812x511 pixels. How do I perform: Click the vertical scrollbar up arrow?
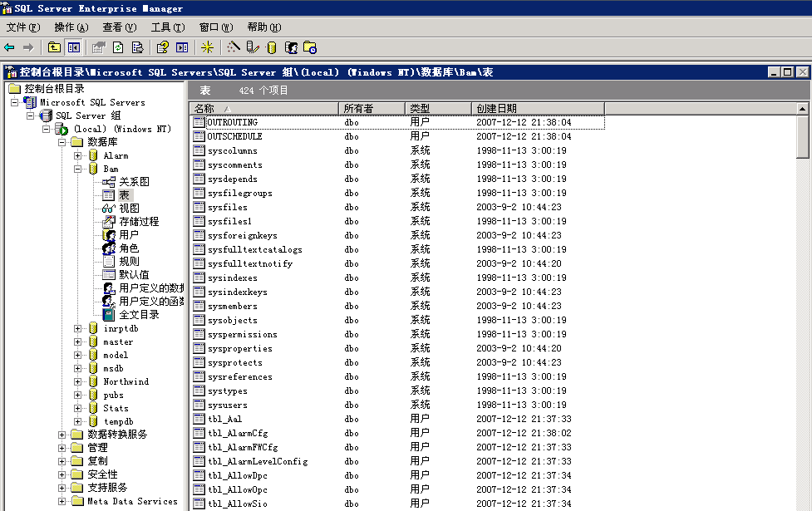click(x=802, y=109)
